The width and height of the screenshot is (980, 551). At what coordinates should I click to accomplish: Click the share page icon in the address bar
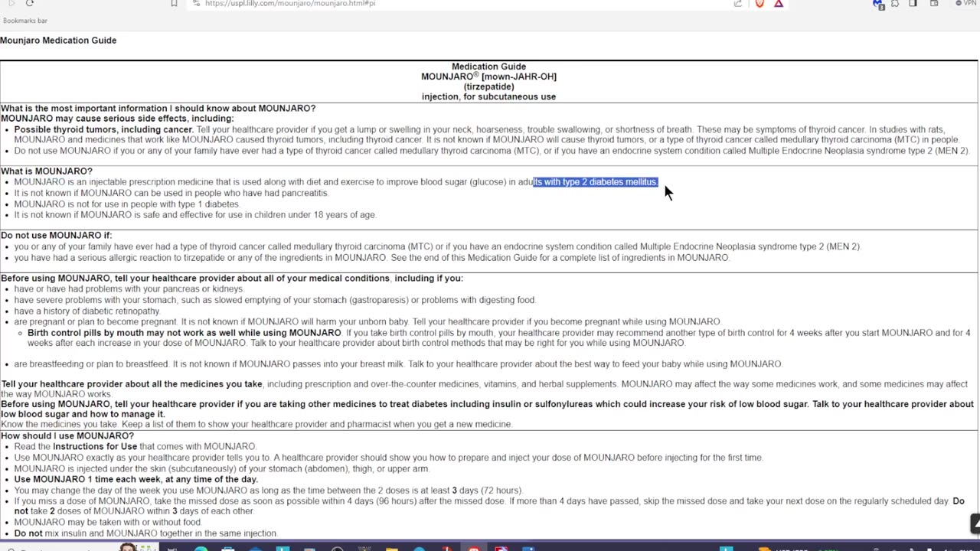point(738,3)
